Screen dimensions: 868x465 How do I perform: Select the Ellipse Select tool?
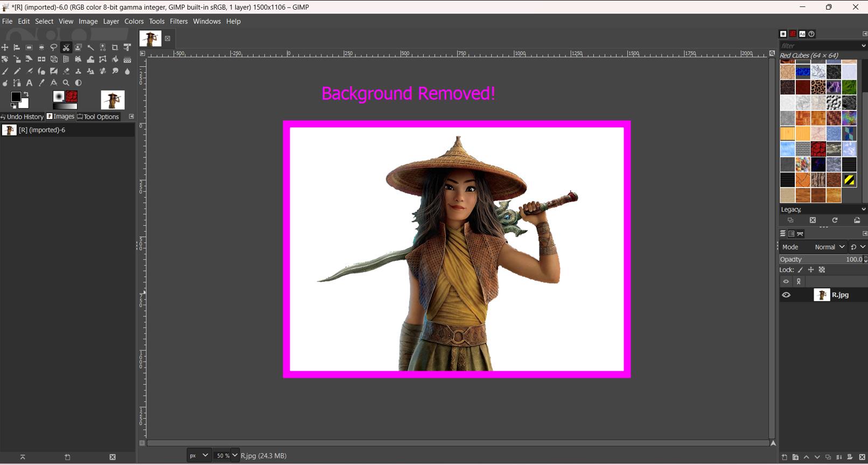pos(41,47)
